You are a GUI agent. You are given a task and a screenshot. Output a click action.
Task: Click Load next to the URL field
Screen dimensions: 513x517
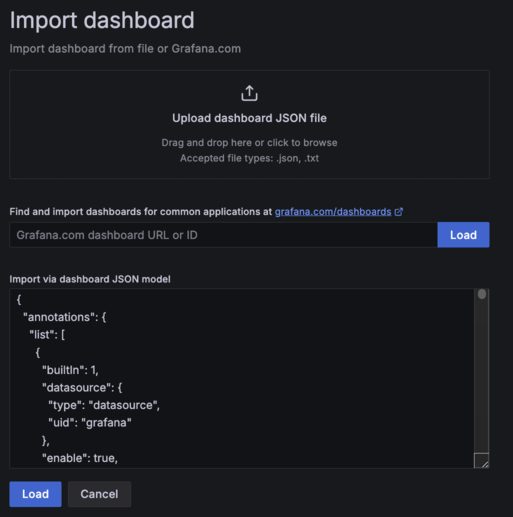(x=463, y=235)
